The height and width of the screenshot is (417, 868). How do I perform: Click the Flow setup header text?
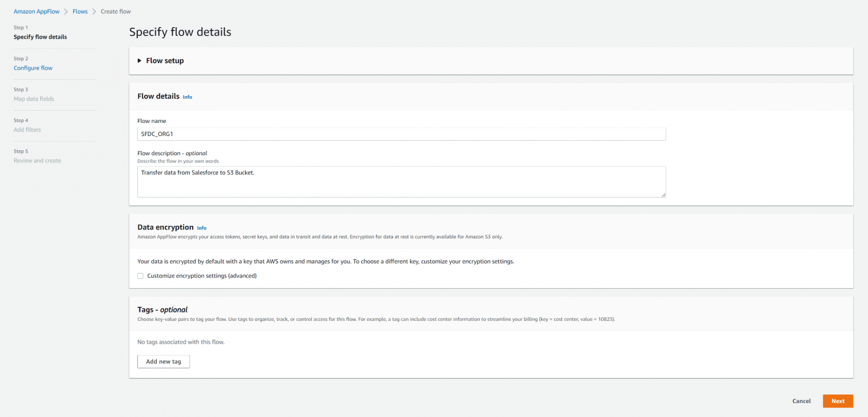click(x=165, y=60)
